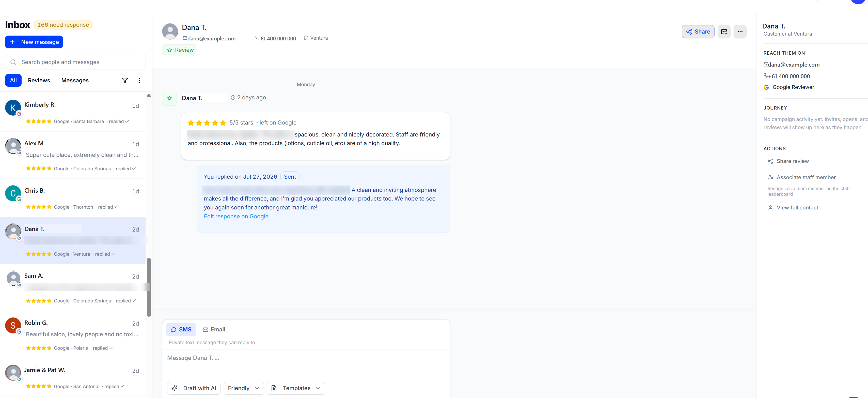Click the Ventura location in header
Screen dimensions: 868x398
pyautogui.click(x=316, y=38)
